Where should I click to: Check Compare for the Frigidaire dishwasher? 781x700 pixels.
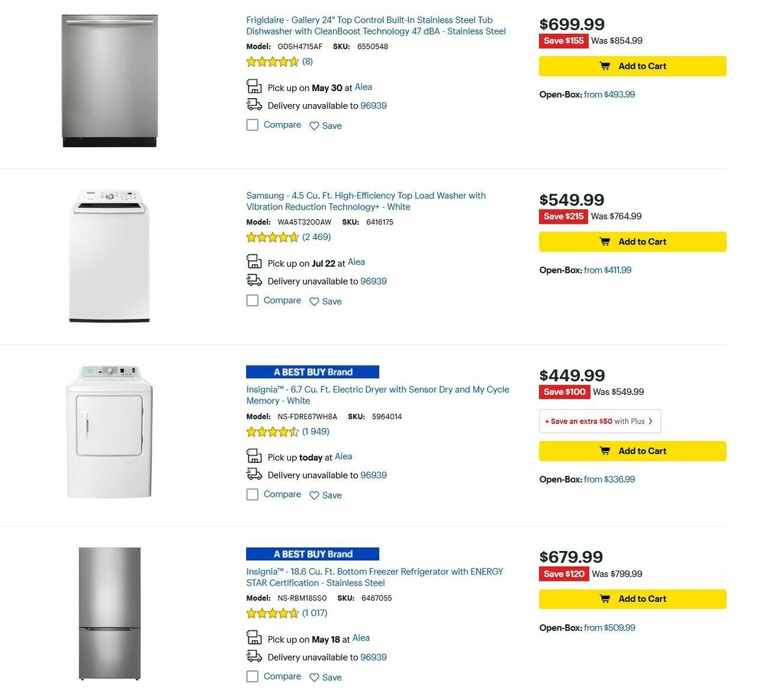pos(252,124)
